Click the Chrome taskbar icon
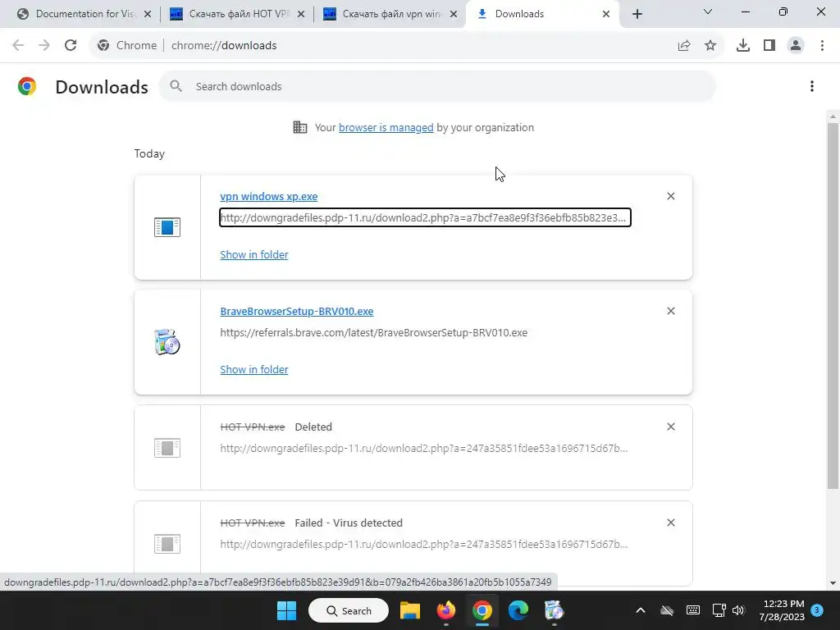Viewport: 840px width, 630px height. [482, 610]
